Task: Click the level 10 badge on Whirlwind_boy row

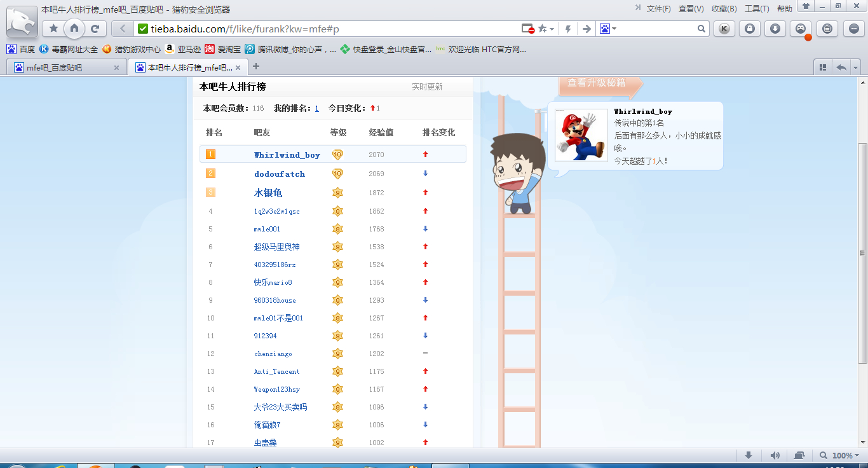Action: coord(337,155)
